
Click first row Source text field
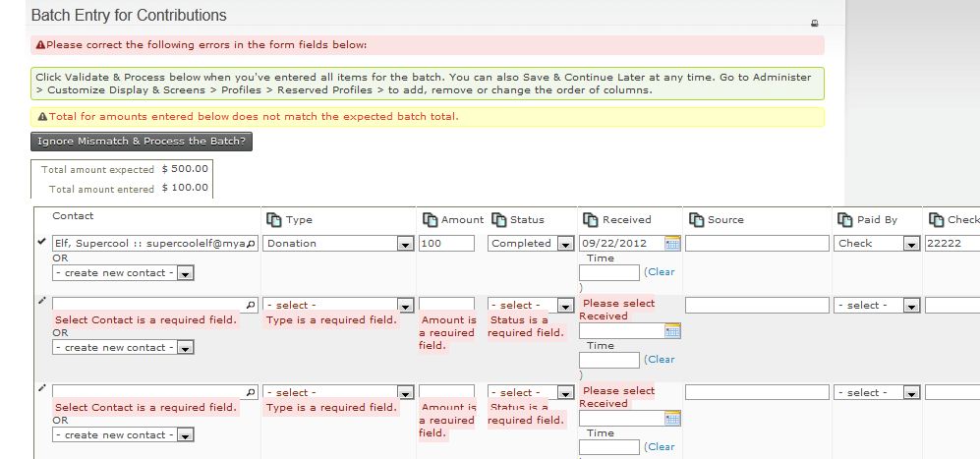click(757, 244)
